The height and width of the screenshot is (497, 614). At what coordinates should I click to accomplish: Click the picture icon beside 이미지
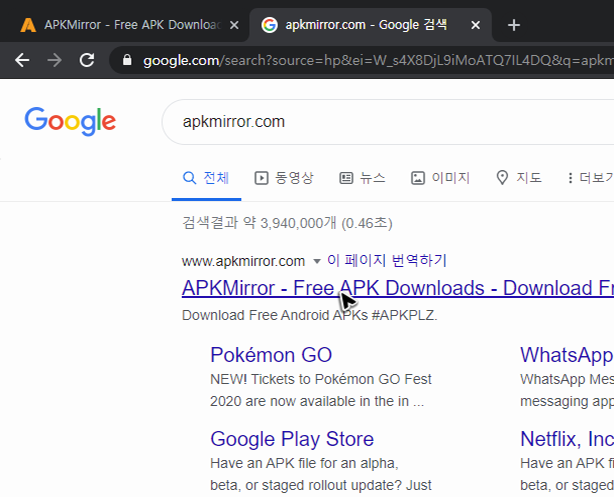tap(417, 178)
